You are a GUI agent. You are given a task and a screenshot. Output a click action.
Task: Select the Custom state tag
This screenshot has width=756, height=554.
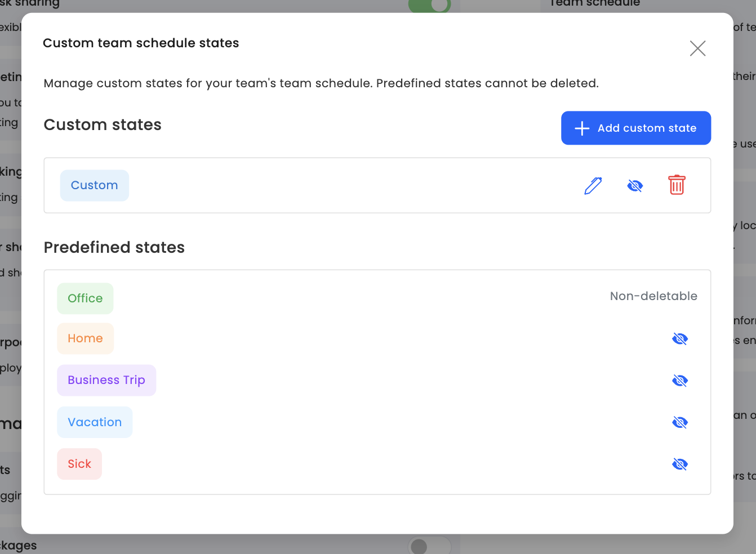pyautogui.click(x=95, y=185)
